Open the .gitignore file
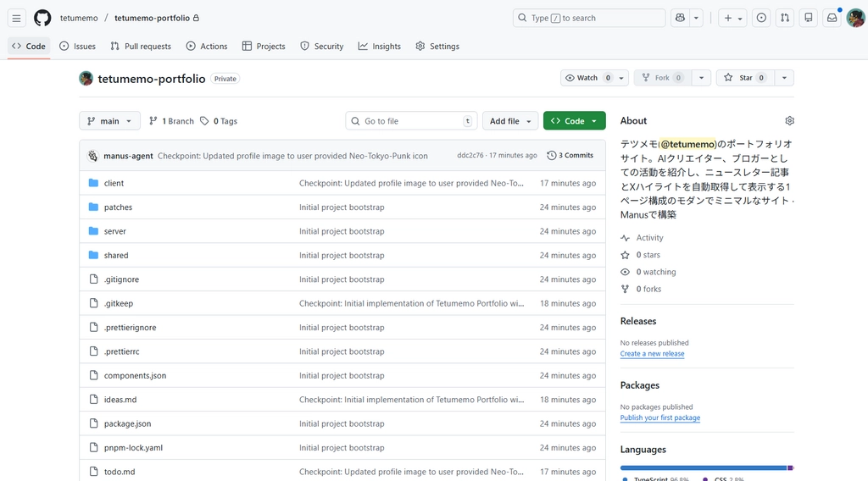This screenshot has height=481, width=868. [x=121, y=279]
